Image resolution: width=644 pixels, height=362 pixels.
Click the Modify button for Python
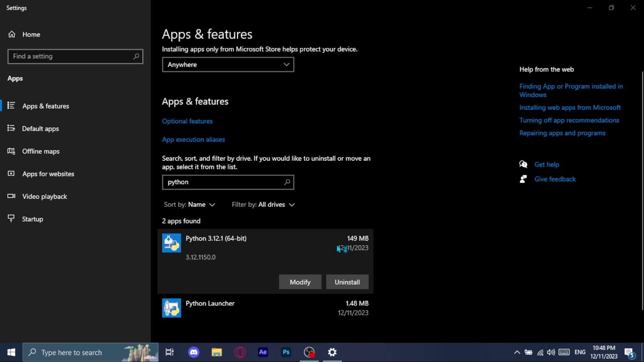300,282
